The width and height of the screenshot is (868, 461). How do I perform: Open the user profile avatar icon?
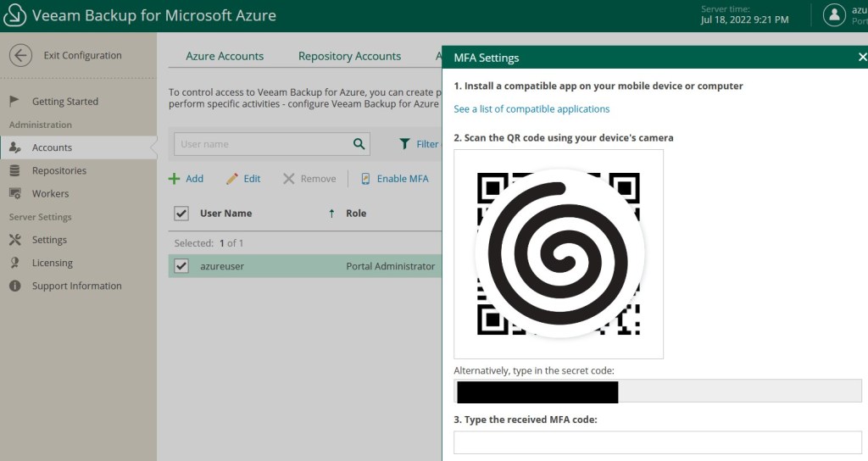point(835,15)
